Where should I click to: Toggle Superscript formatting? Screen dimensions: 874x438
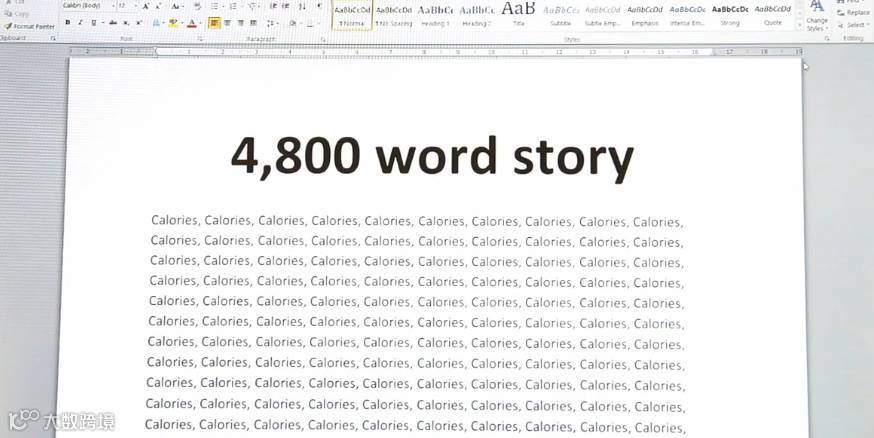(x=139, y=22)
